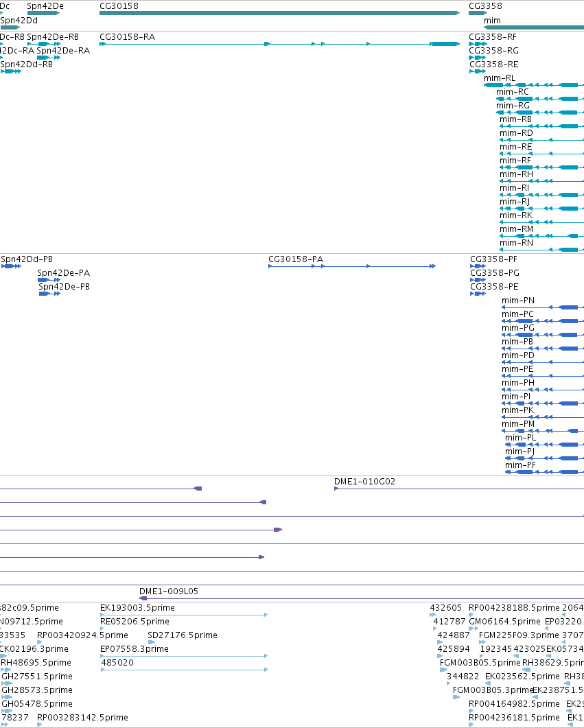
Task: Click EST RP004238188.5prime
Action: 515,608
